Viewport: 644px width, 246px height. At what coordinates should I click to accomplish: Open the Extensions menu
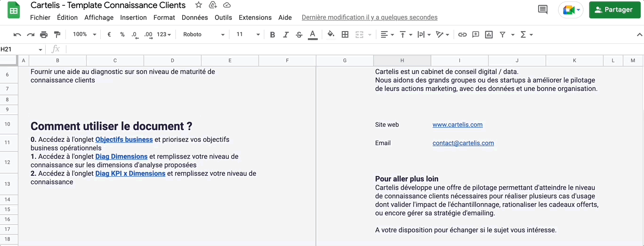255,17
